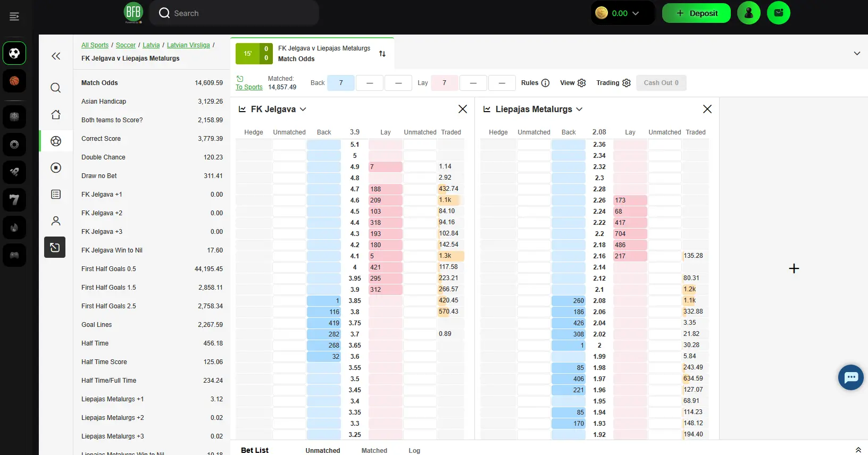Click Liepajas Metalurgs back cell 260 at 2.08
Screen dimensions: 868x455
click(569, 301)
